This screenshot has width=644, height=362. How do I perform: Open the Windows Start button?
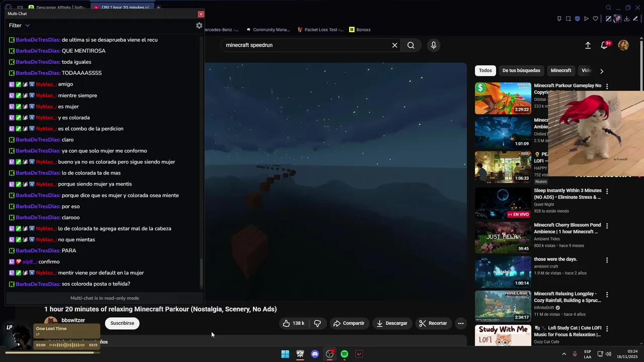(285, 354)
